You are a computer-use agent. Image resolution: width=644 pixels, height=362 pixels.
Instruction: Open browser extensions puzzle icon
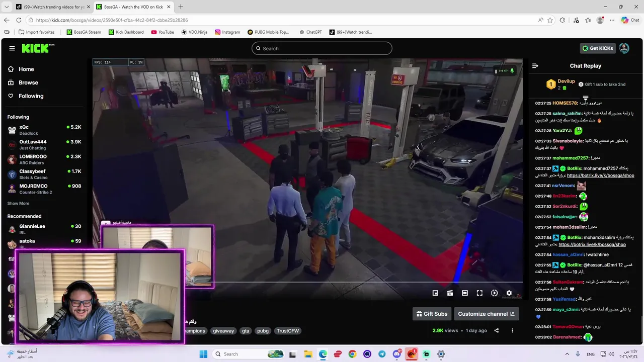click(x=562, y=20)
